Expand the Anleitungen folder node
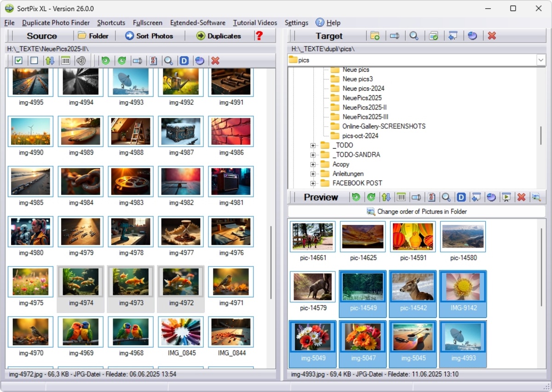Screen dimensions: 552x392 click(313, 174)
